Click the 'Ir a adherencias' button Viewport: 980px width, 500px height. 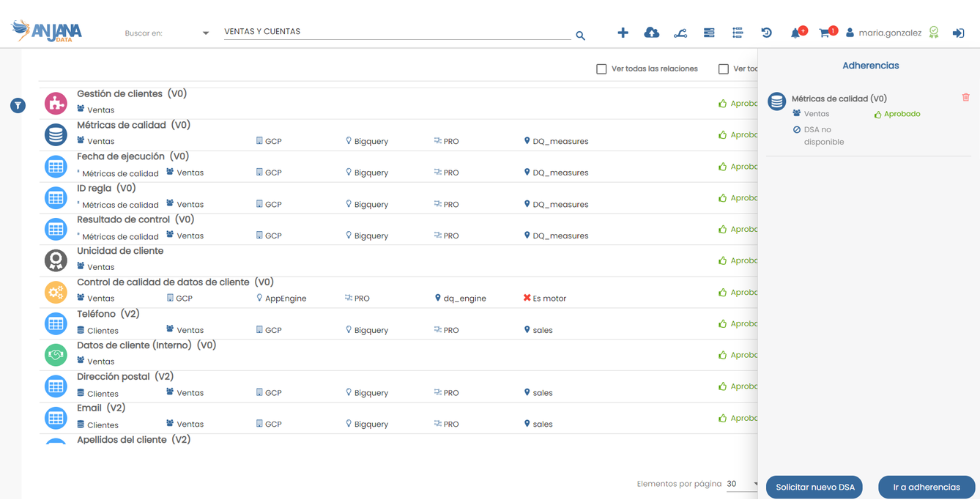pyautogui.click(x=926, y=487)
